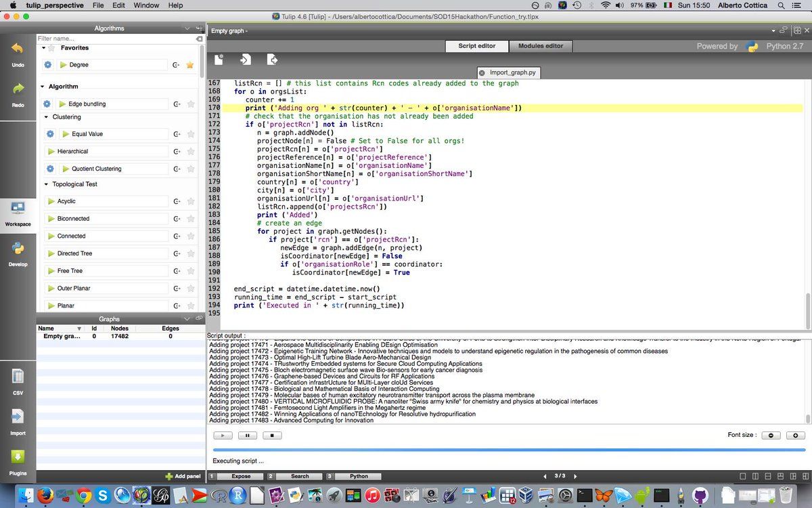Go to the previous panel page arrow

(x=545, y=476)
